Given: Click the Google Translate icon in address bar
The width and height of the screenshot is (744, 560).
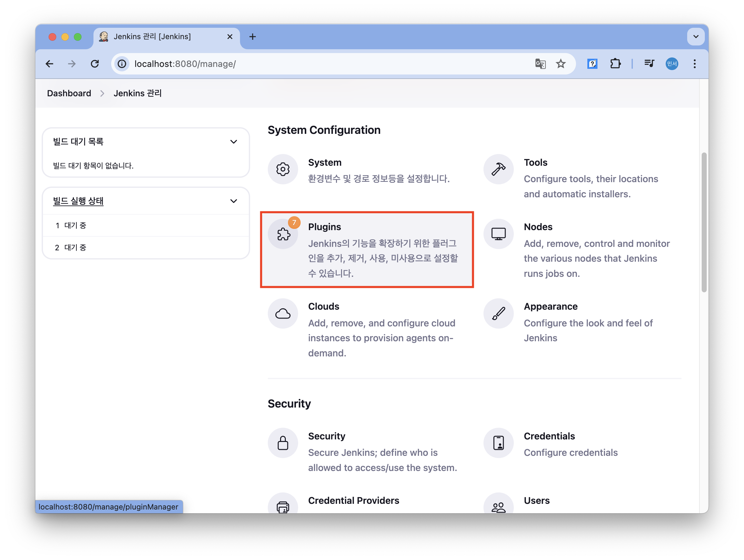Looking at the screenshot, I should pos(540,63).
